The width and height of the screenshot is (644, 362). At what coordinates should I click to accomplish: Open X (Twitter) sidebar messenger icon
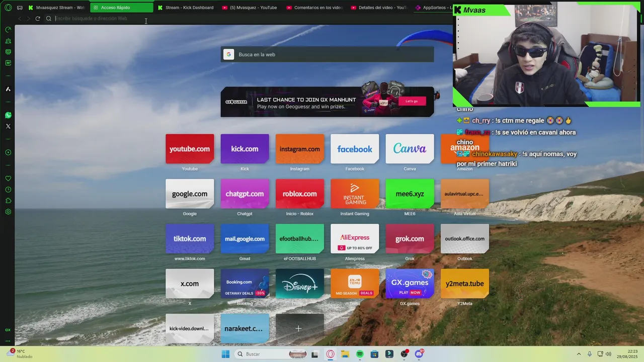(x=8, y=126)
